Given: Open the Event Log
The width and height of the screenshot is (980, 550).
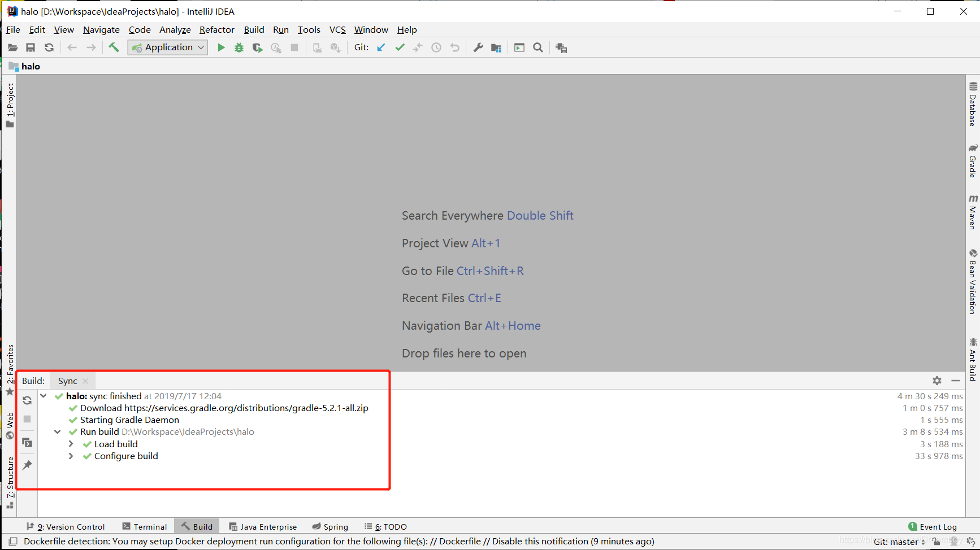Looking at the screenshot, I should pos(933,527).
